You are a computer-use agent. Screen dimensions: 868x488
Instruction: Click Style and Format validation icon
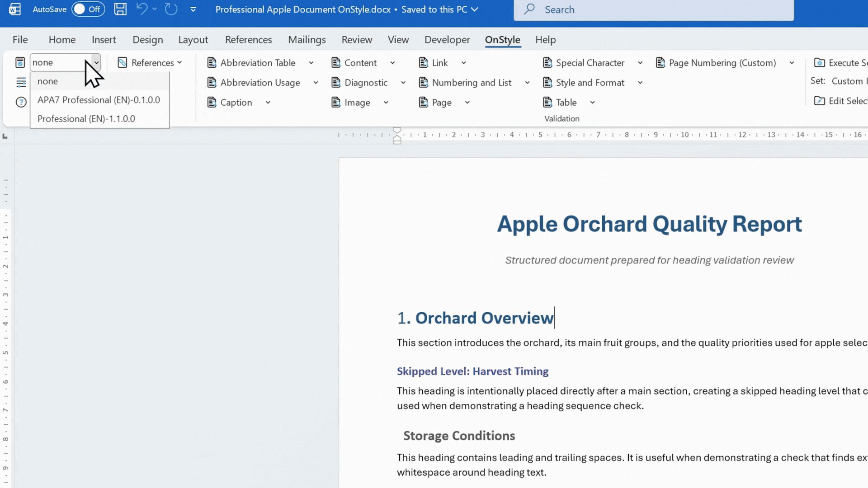pos(547,83)
